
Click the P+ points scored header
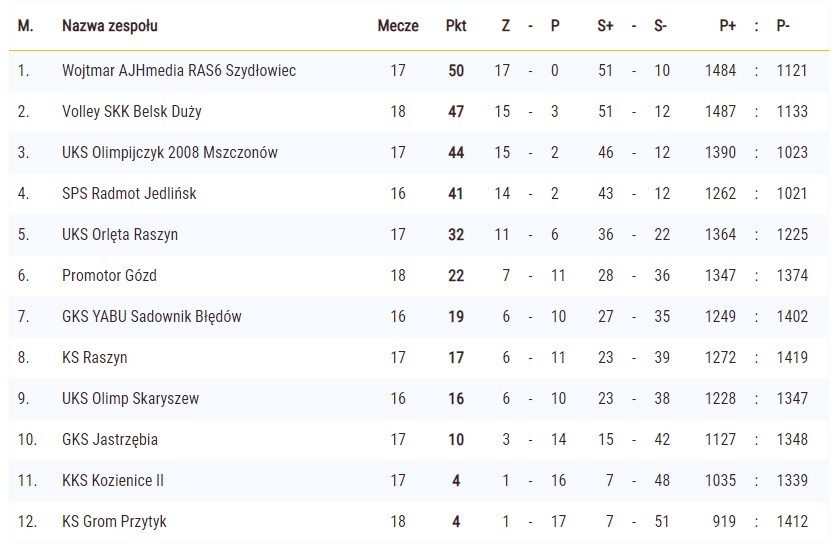pyautogui.click(x=727, y=26)
